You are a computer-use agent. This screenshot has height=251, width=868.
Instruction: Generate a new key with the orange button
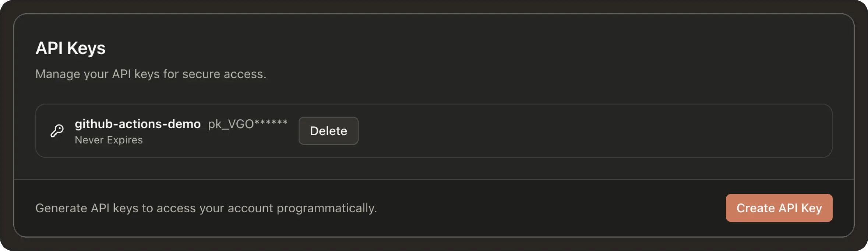point(779,208)
